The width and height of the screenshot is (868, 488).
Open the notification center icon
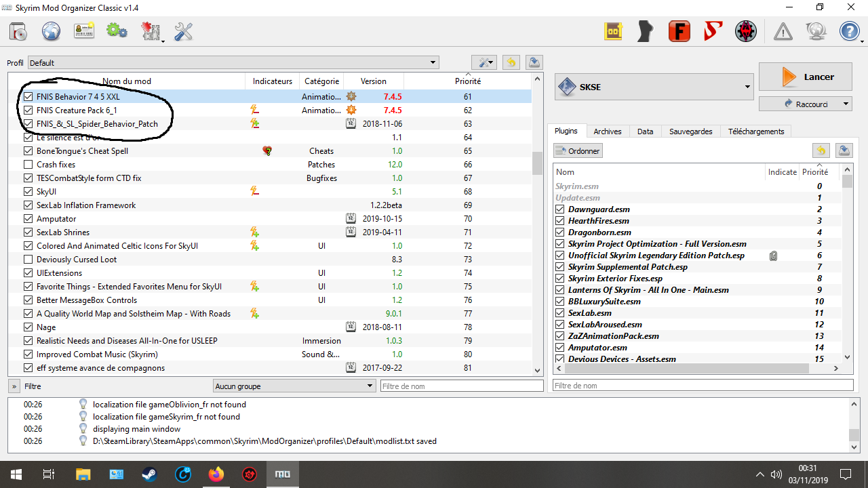click(x=846, y=474)
